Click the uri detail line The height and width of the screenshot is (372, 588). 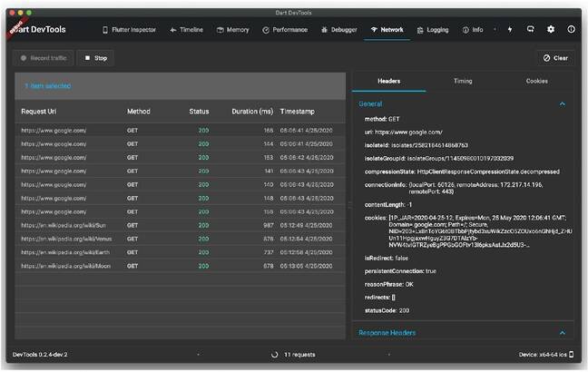[403, 132]
